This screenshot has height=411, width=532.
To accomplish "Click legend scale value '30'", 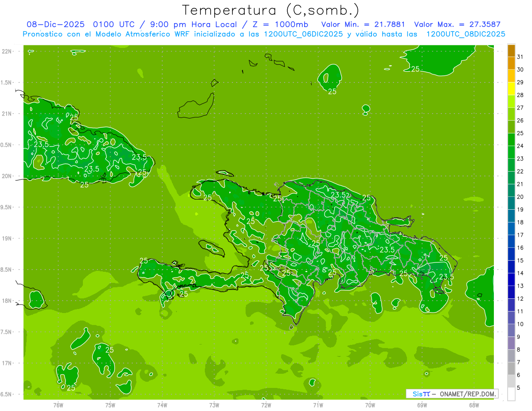I will pyautogui.click(x=520, y=70).
